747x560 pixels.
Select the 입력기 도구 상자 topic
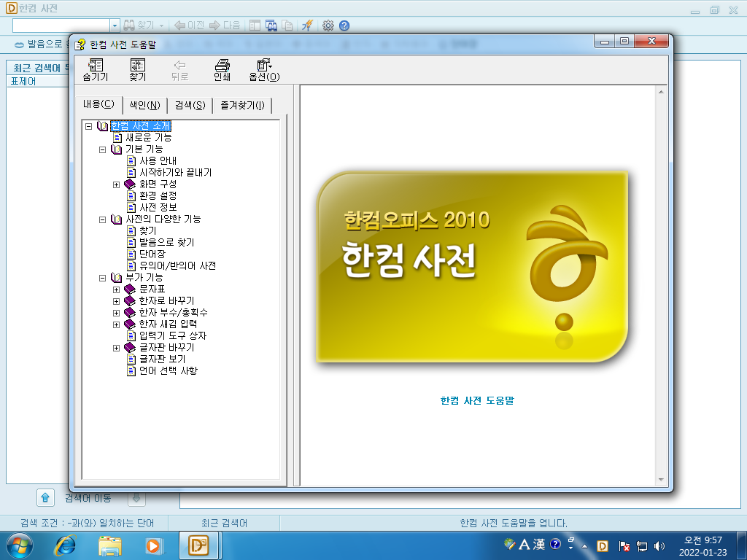tap(172, 335)
